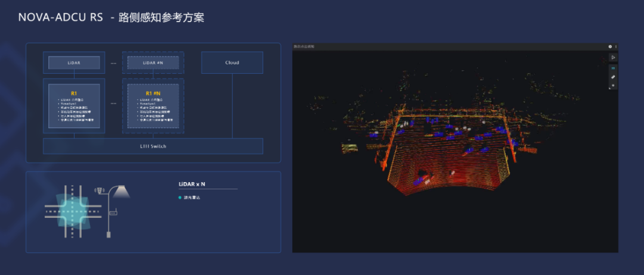Click the viewer panel title text
This screenshot has width=644, height=275.
point(304,46)
